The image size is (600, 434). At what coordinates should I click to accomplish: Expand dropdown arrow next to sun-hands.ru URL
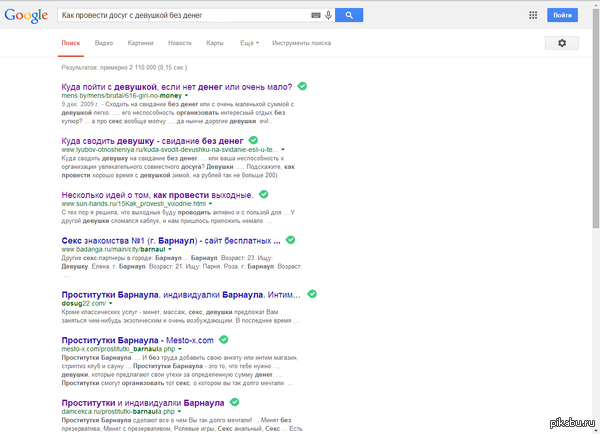point(210,204)
